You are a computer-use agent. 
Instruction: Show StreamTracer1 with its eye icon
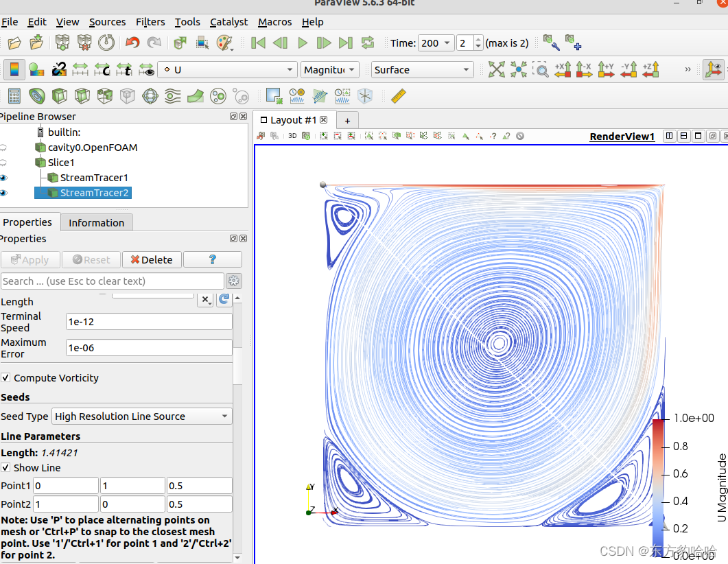tap(3, 178)
